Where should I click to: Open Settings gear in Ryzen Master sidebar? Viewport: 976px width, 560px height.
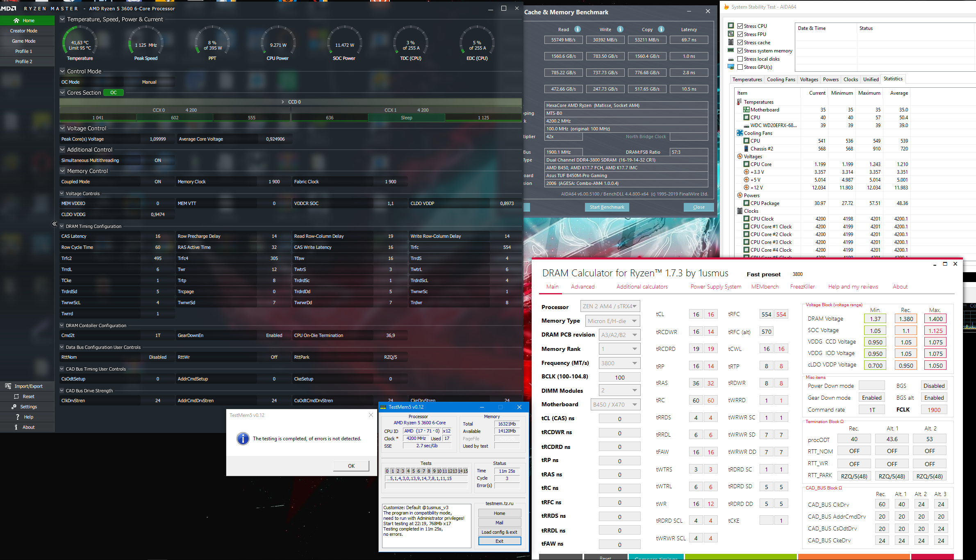point(14,407)
